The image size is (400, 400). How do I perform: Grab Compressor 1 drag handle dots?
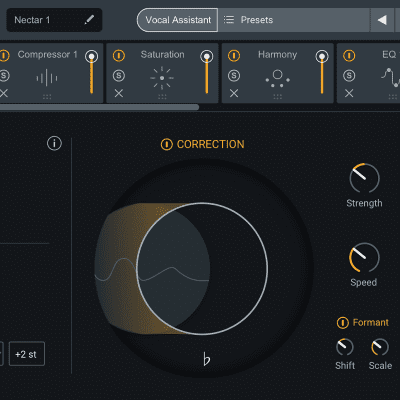[47, 97]
